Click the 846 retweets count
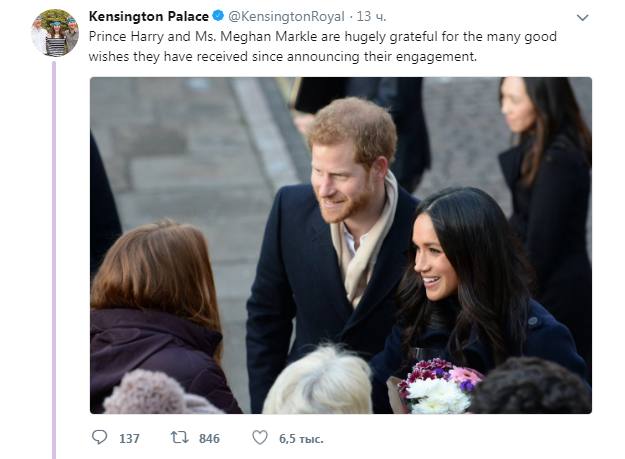 click(x=209, y=439)
